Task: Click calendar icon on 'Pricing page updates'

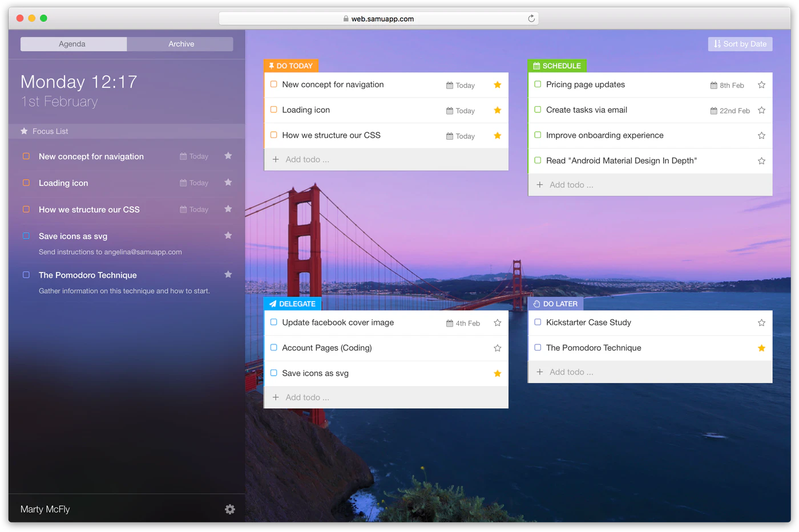Action: (x=713, y=86)
